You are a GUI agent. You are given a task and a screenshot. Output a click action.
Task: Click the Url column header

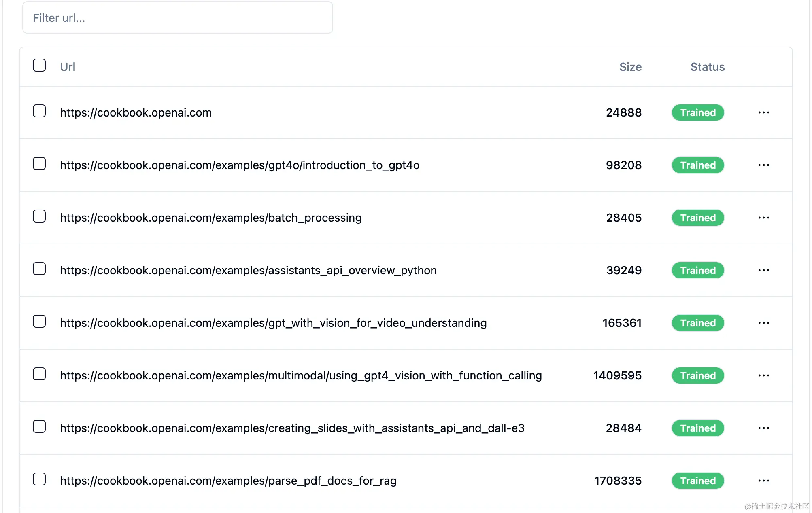tap(68, 67)
